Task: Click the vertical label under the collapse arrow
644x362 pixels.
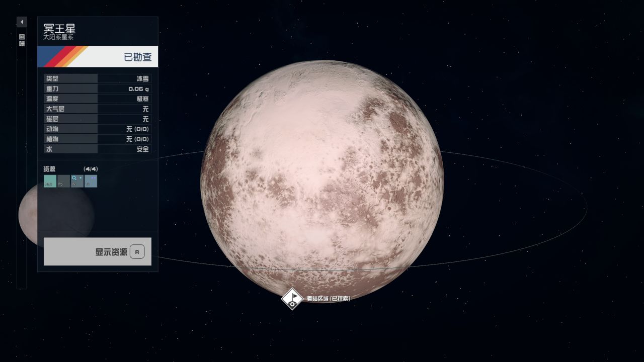Action: click(22, 40)
